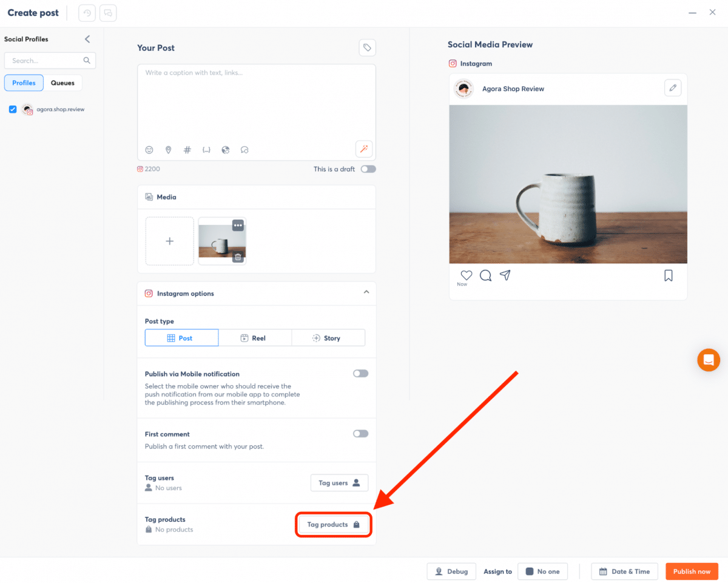Collapse the Social Profiles sidebar
The height and width of the screenshot is (583, 728).
(87, 38)
